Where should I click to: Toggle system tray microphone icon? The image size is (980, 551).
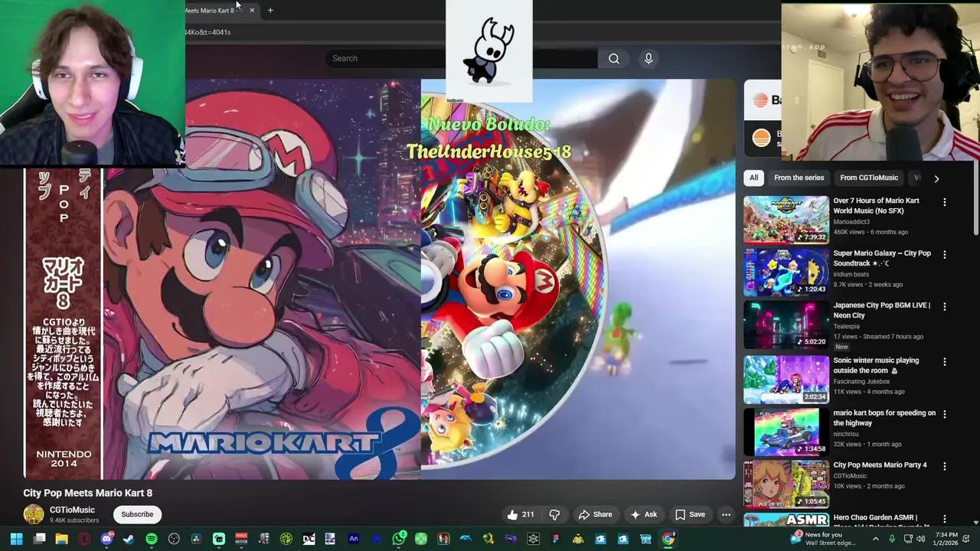point(892,539)
